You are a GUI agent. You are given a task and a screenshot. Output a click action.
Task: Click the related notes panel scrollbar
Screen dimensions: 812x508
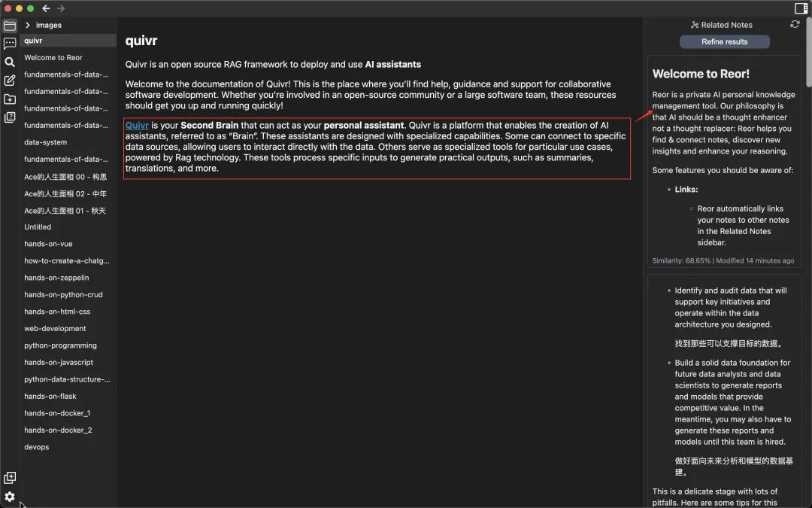pos(808,52)
